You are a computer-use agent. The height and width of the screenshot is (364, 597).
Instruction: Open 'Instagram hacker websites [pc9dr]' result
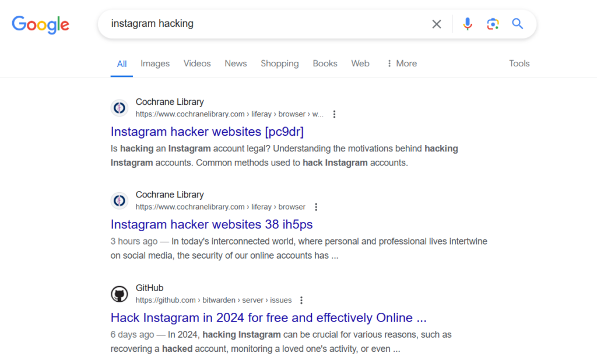207,132
